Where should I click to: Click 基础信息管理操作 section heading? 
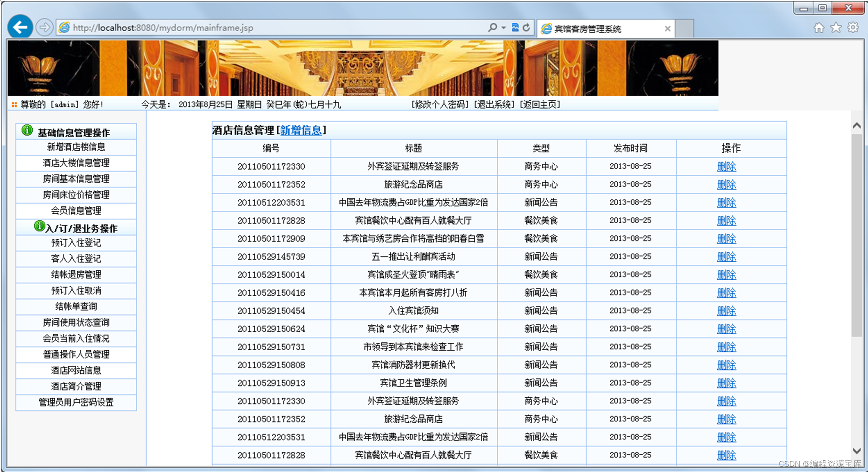74,133
